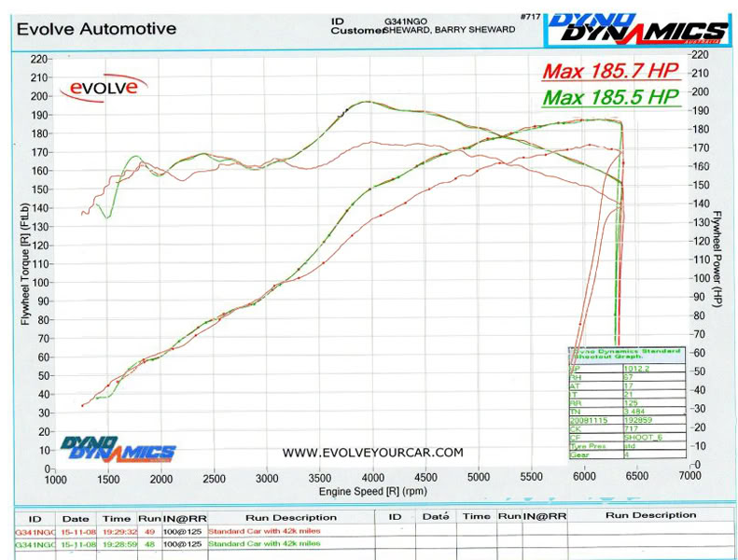738x560 pixels.
Task: Click the Engine Speed axis label
Action: pos(371,490)
